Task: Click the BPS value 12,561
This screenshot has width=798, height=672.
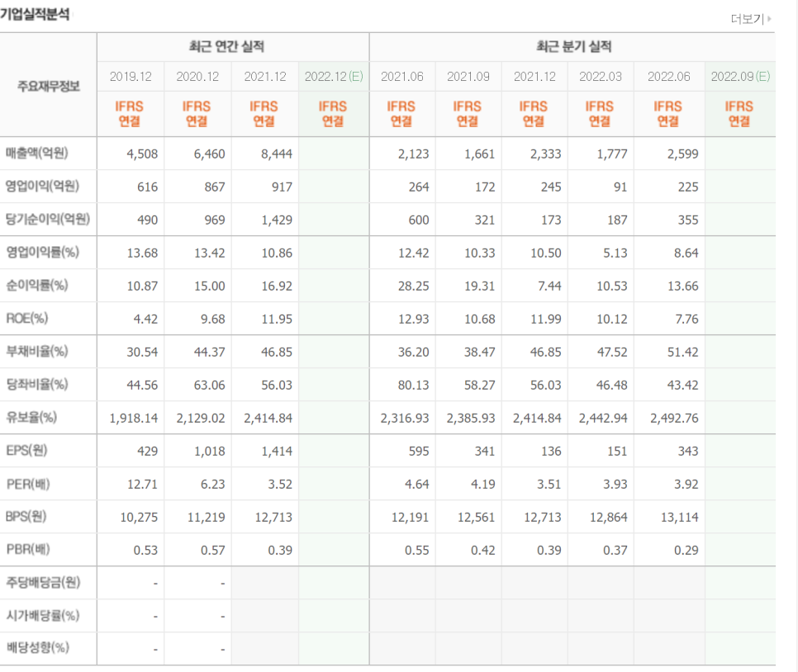Action: tap(477, 518)
